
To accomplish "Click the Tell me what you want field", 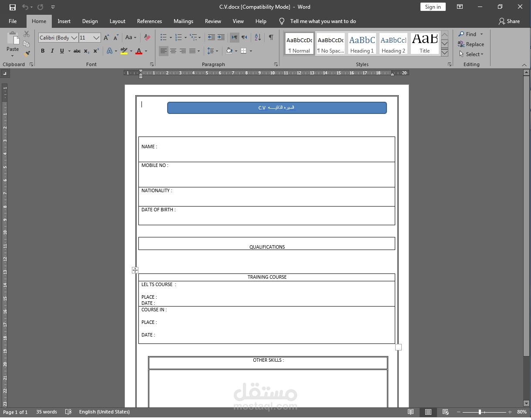I will (323, 21).
